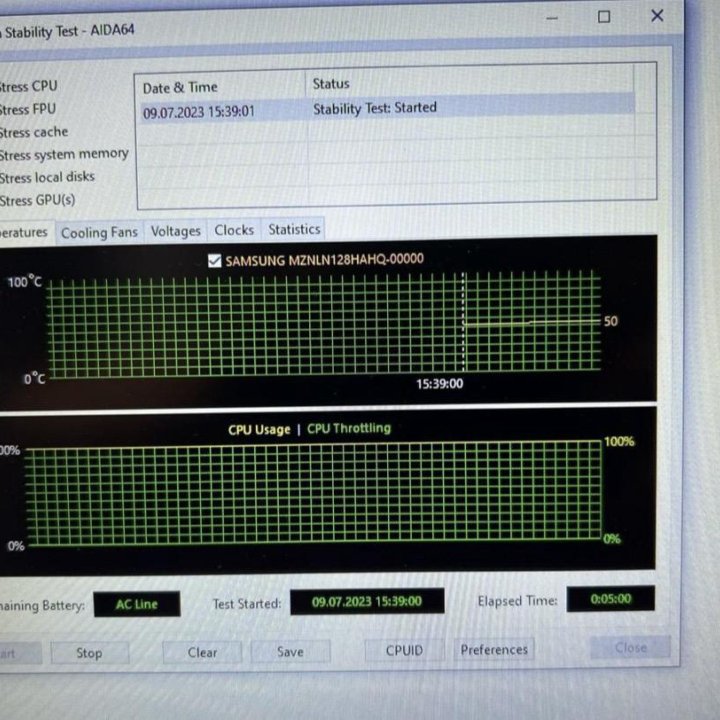This screenshot has width=720, height=720.
Task: Click the CPU Usage graph label
Action: [x=259, y=430]
